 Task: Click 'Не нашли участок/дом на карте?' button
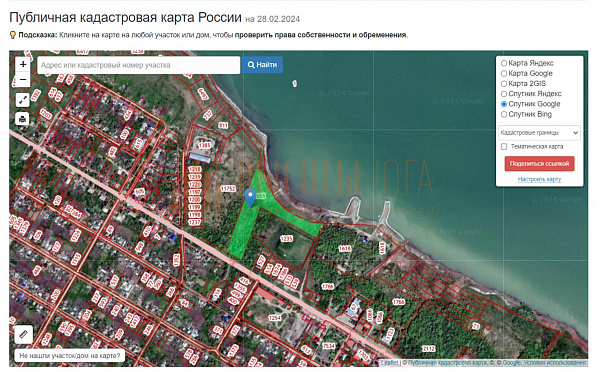(x=70, y=356)
